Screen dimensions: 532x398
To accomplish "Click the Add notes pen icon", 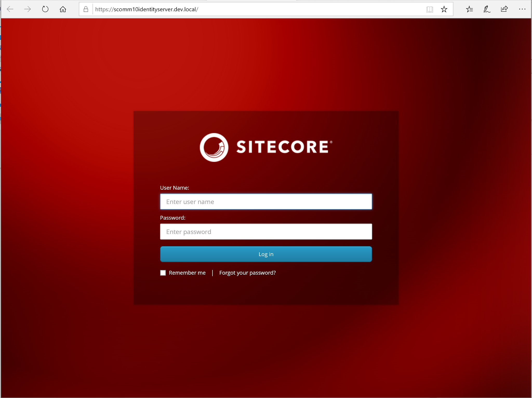I will tap(487, 9).
